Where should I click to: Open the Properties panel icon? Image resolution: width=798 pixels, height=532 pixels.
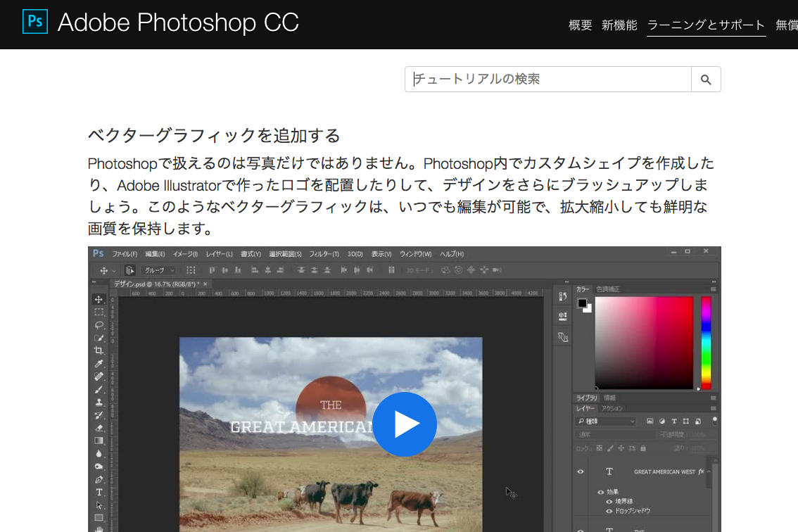tap(562, 316)
